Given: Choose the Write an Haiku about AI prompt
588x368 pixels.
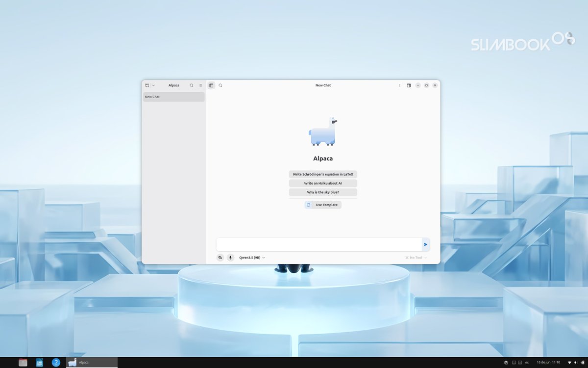Looking at the screenshot, I should [323, 183].
